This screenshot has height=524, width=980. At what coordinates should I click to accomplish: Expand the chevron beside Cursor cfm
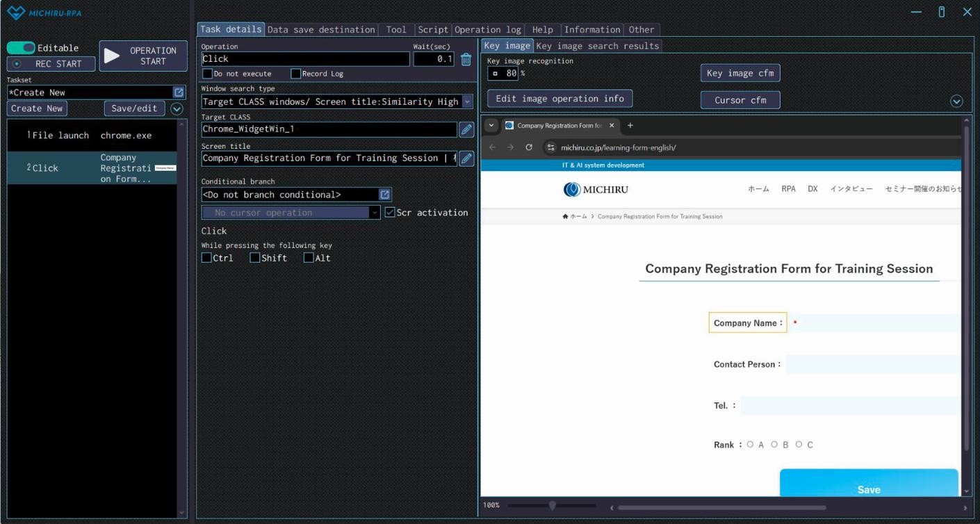[956, 101]
